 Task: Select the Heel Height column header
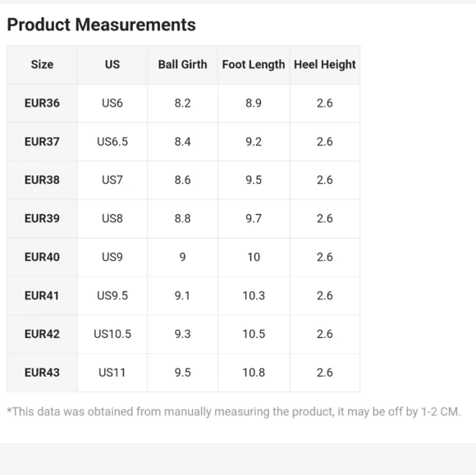point(325,65)
